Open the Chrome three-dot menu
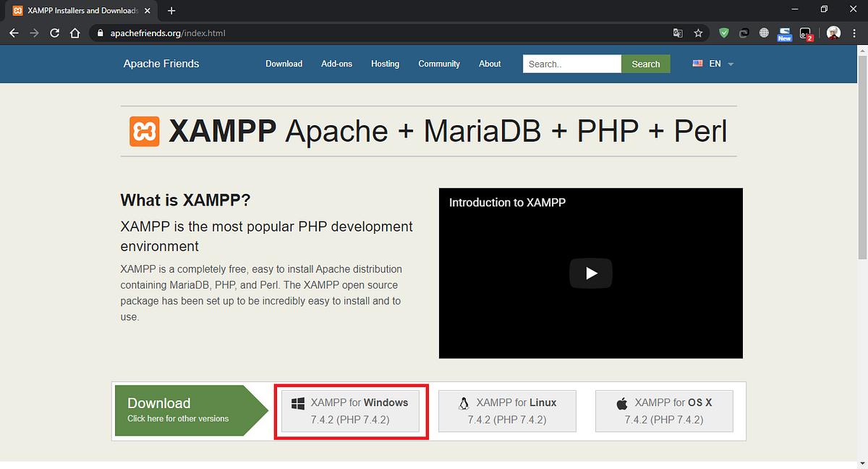The image size is (868, 469). tap(854, 33)
